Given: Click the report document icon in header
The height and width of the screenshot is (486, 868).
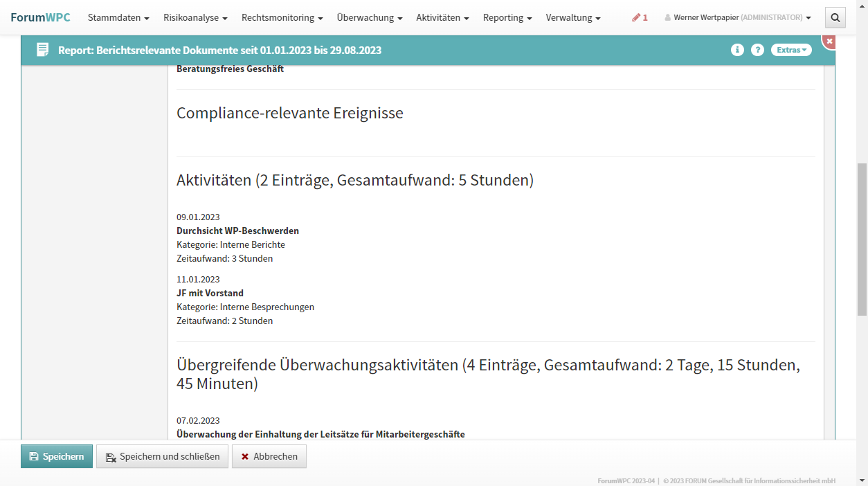Looking at the screenshot, I should 43,50.
